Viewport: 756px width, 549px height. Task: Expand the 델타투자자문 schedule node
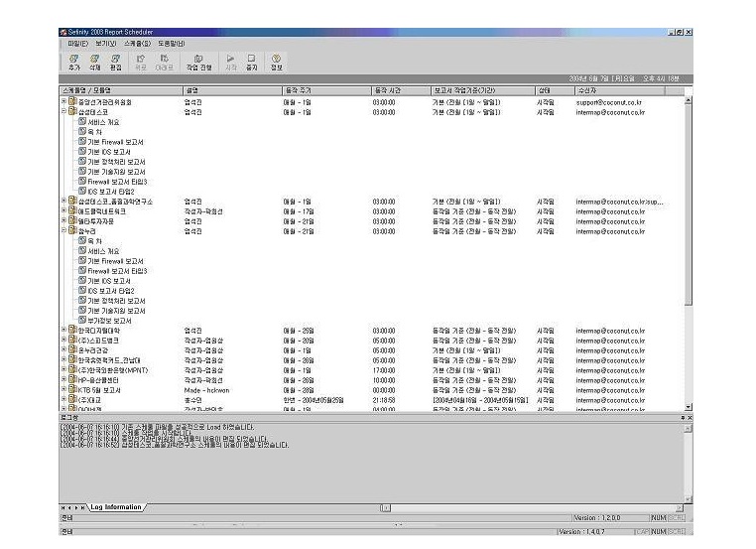(x=63, y=220)
